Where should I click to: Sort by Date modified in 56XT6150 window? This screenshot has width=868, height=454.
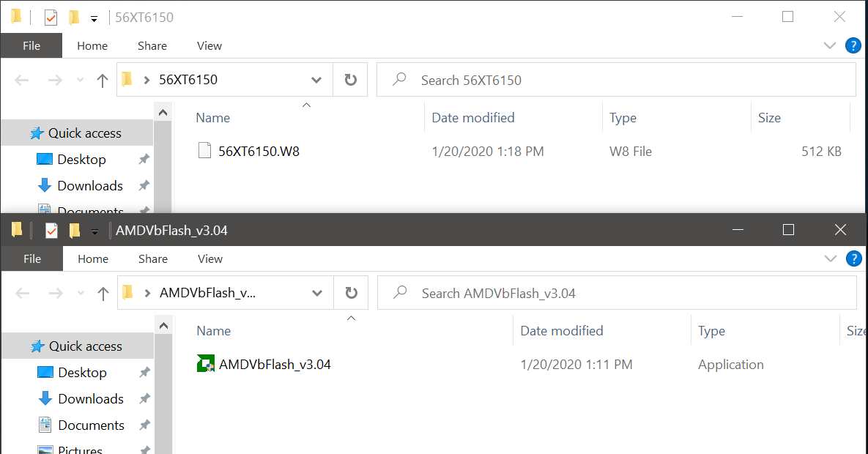click(473, 117)
